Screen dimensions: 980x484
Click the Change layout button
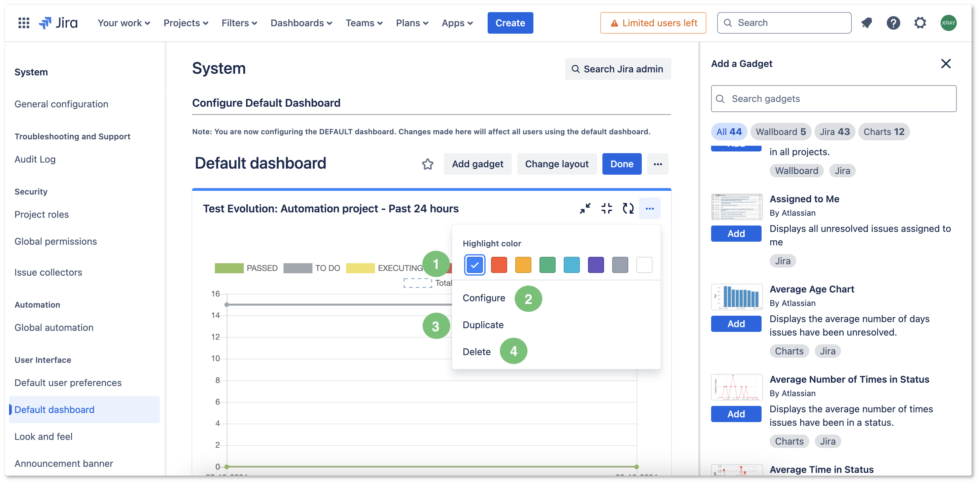557,164
